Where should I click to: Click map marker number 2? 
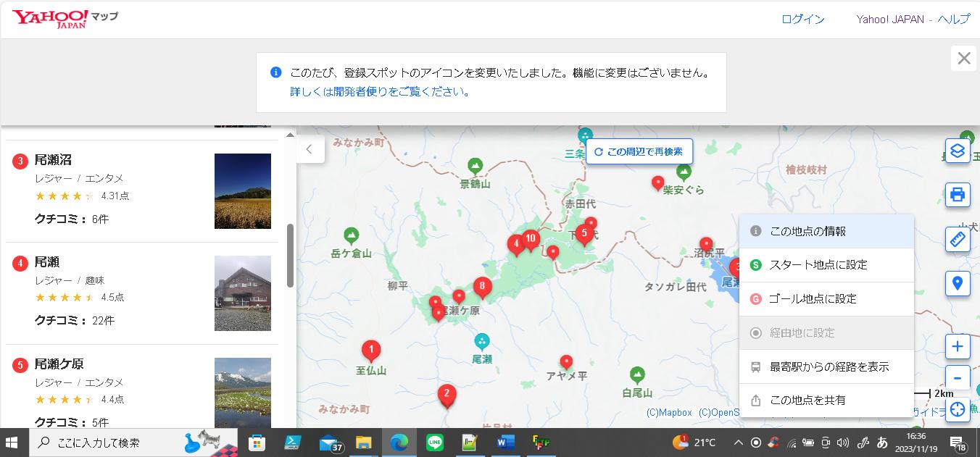(x=447, y=395)
